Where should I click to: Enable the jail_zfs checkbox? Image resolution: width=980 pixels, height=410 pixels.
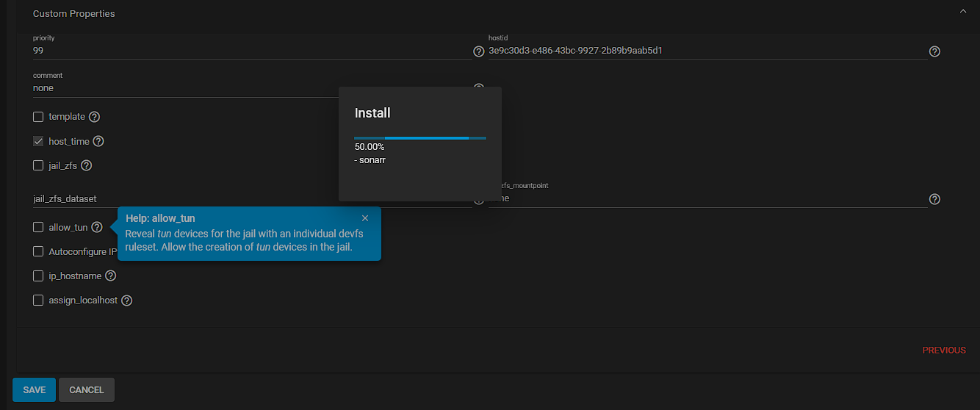point(38,166)
